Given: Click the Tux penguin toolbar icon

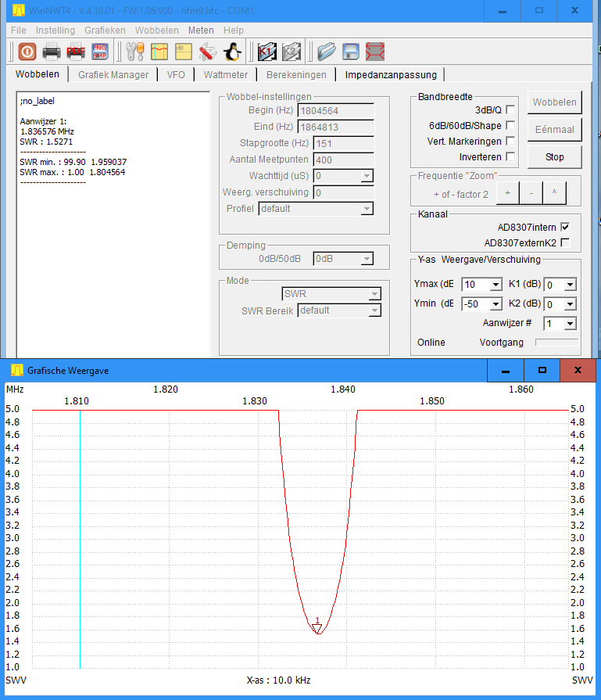Looking at the screenshot, I should (x=231, y=52).
